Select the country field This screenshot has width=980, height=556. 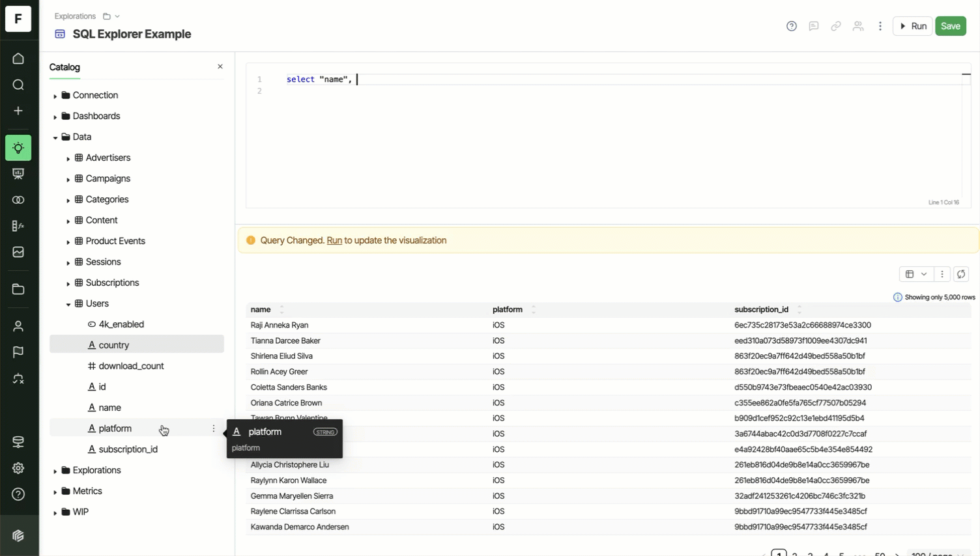point(137,345)
